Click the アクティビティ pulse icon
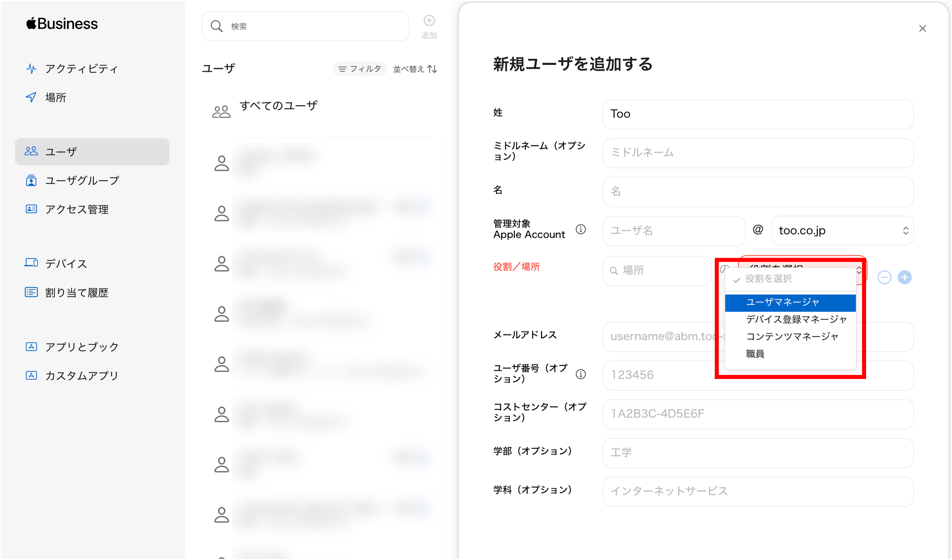Viewport: 952px width, 560px height. tap(31, 69)
